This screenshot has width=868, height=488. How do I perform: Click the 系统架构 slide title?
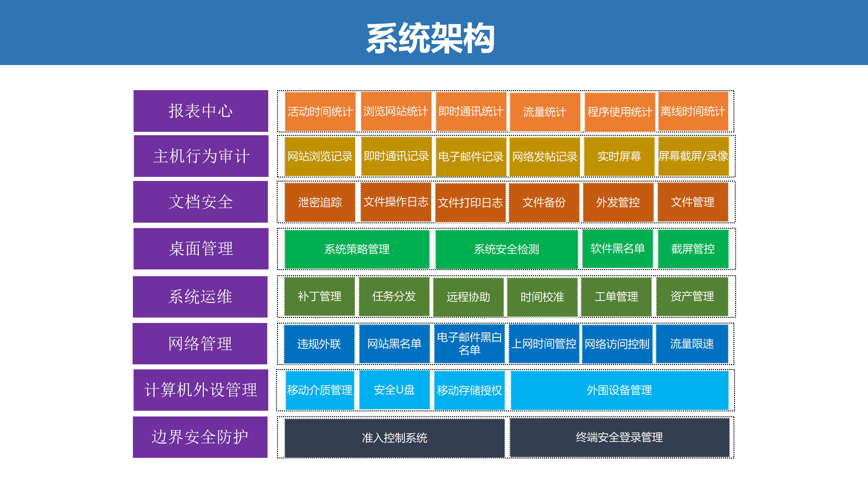(x=430, y=38)
